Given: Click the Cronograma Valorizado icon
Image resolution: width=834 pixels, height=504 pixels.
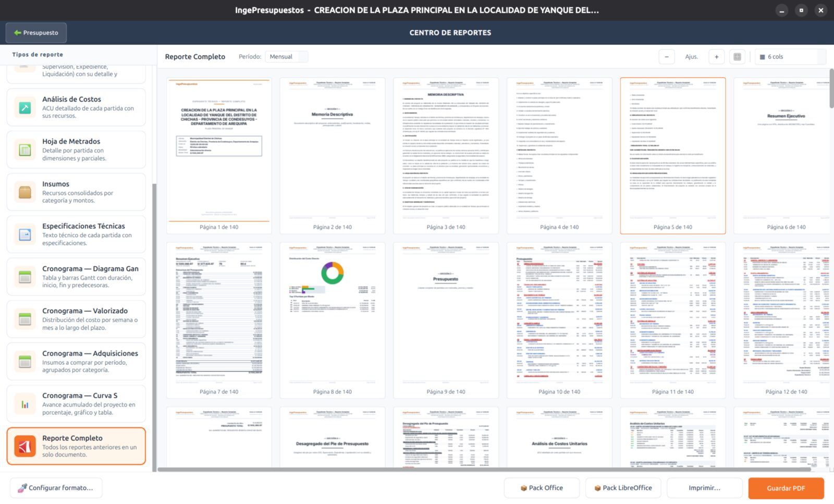Looking at the screenshot, I should click(25, 319).
